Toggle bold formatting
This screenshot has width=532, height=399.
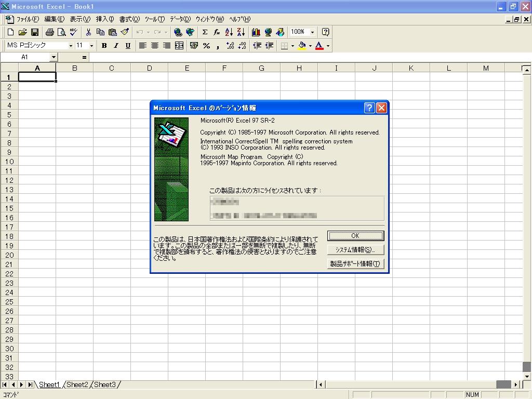[x=104, y=46]
